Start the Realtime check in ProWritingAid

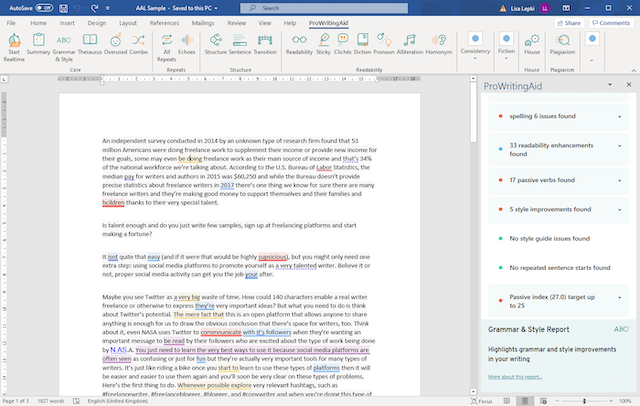coord(14,48)
